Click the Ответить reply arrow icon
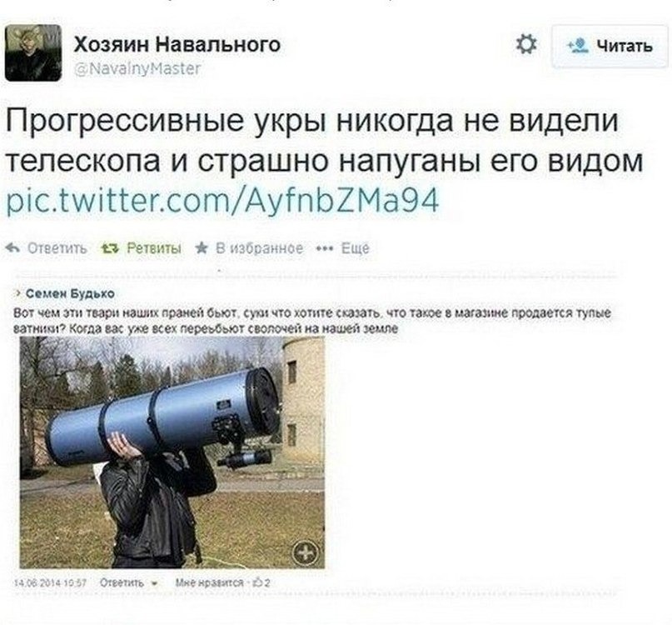Screen dimensions: 672x625 click(14, 248)
